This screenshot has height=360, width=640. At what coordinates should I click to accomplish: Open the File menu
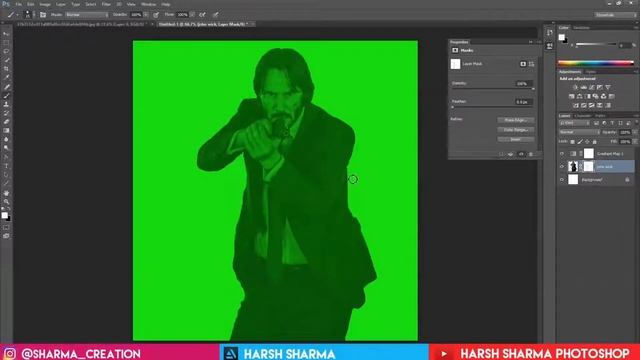click(18, 4)
